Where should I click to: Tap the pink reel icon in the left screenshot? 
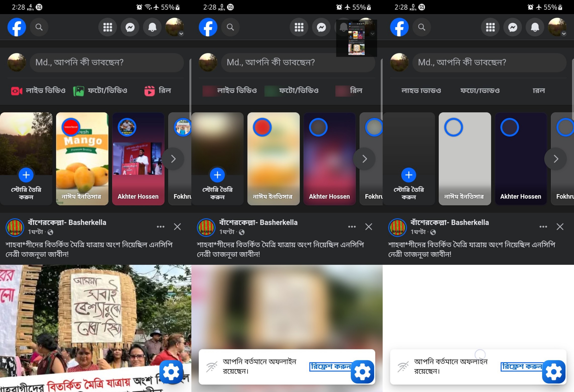point(149,91)
